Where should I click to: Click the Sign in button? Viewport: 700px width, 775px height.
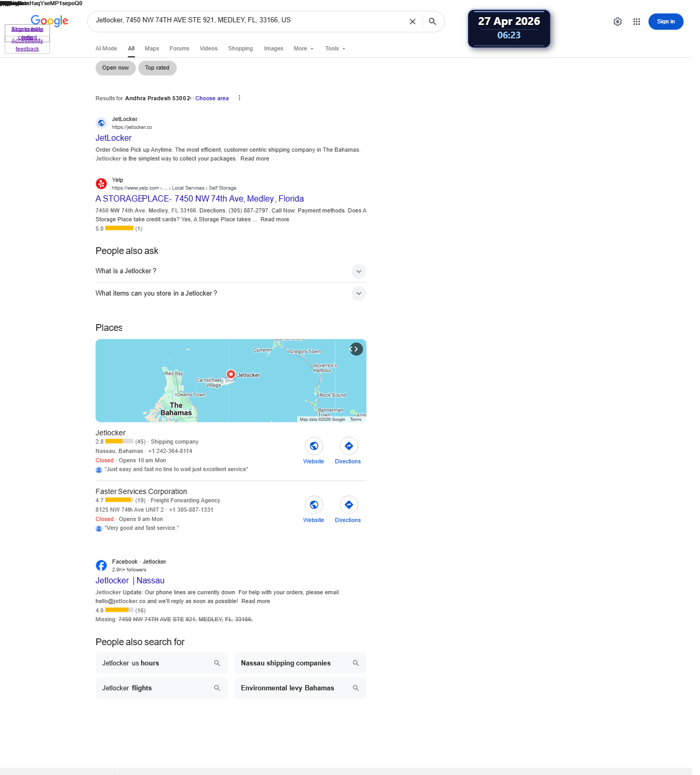tap(666, 22)
